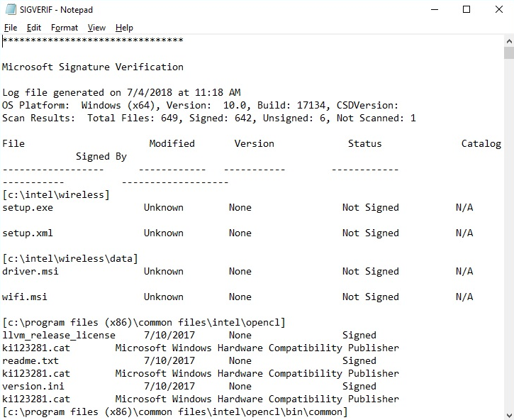Open the File menu

click(x=10, y=28)
